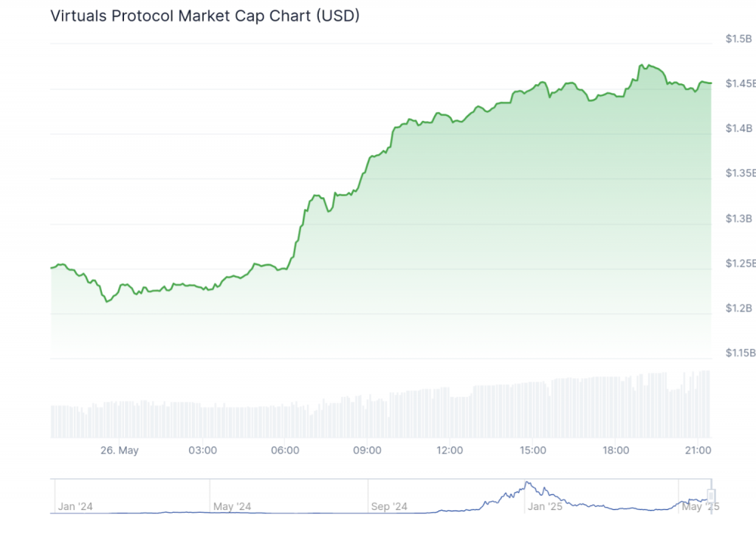Click the $1.2B y-axis label
This screenshot has height=535, width=756.
point(740,308)
